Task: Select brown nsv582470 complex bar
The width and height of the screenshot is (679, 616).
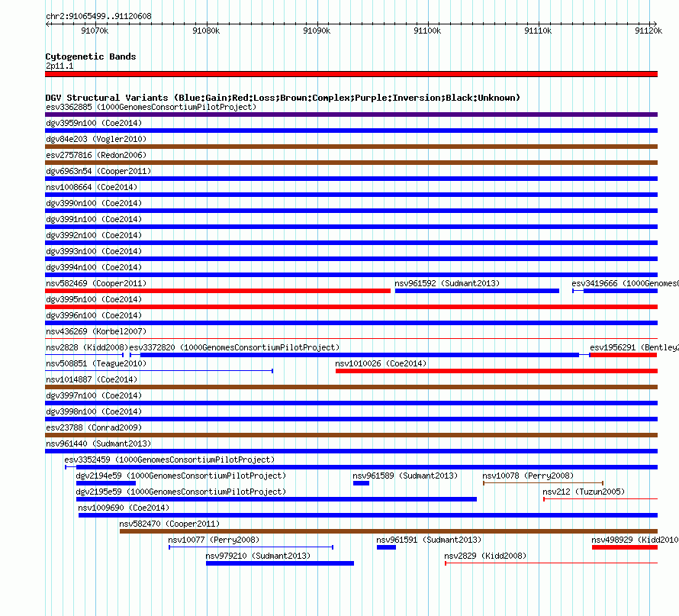Action: pos(388,531)
